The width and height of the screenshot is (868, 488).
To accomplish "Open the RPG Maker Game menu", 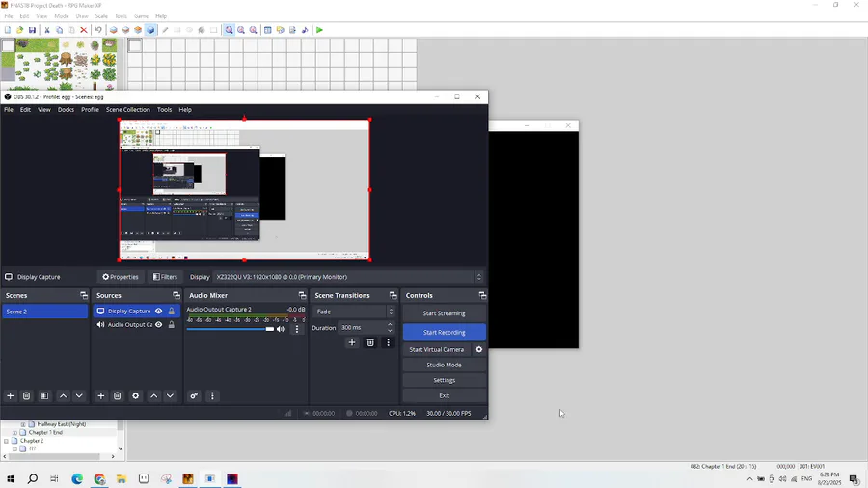I will coord(141,16).
